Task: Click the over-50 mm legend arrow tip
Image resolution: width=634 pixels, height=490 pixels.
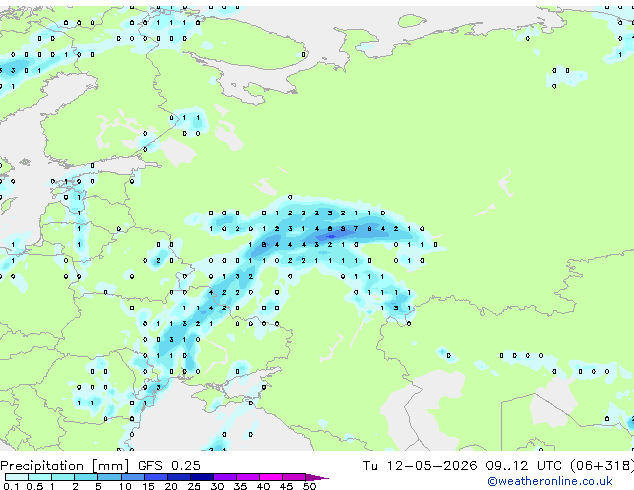Action: pyautogui.click(x=317, y=477)
